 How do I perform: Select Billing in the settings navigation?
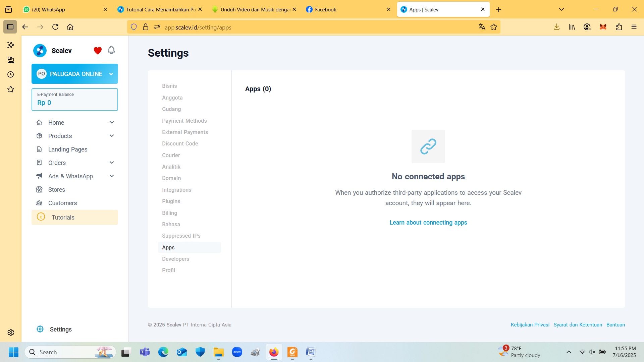(169, 213)
